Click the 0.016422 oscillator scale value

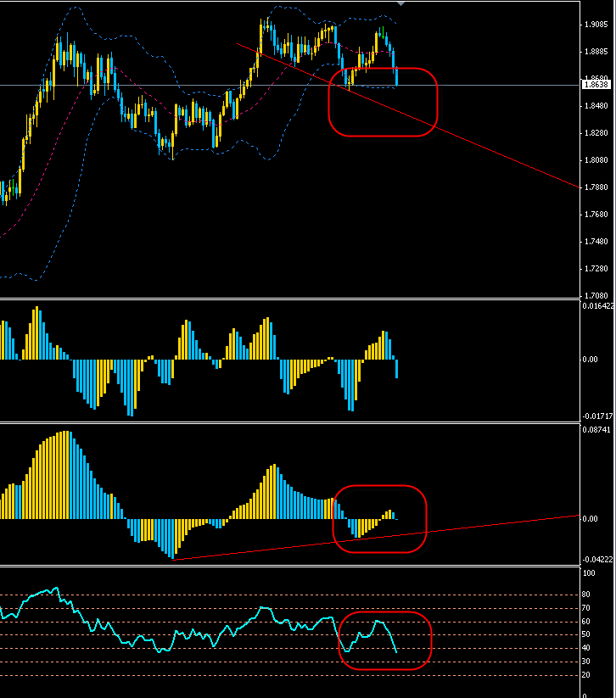pyautogui.click(x=598, y=306)
